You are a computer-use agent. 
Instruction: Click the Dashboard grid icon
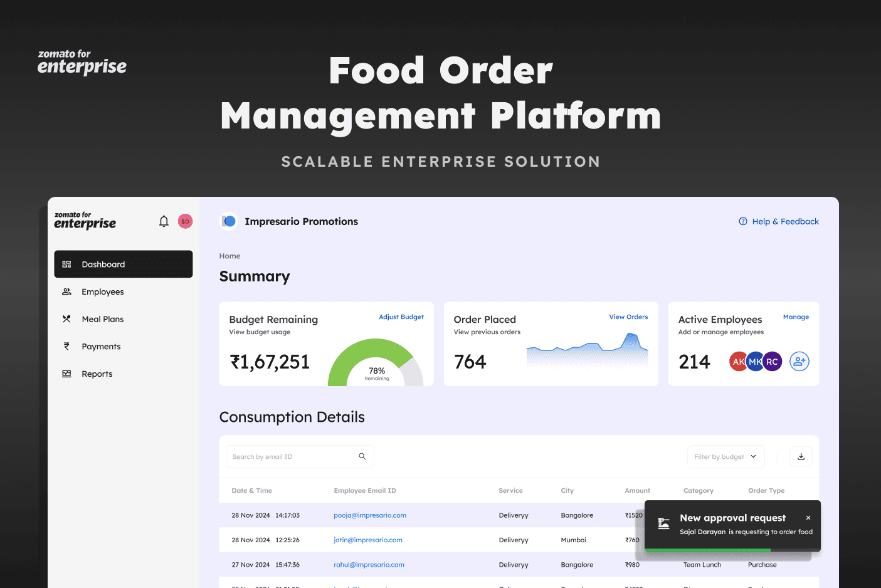click(66, 265)
